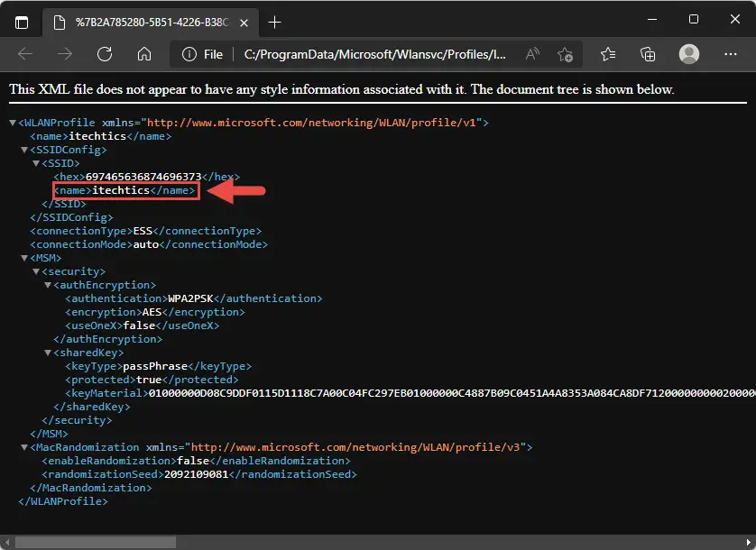Click the address bar file path
The height and width of the screenshot is (550, 756).
(x=374, y=54)
